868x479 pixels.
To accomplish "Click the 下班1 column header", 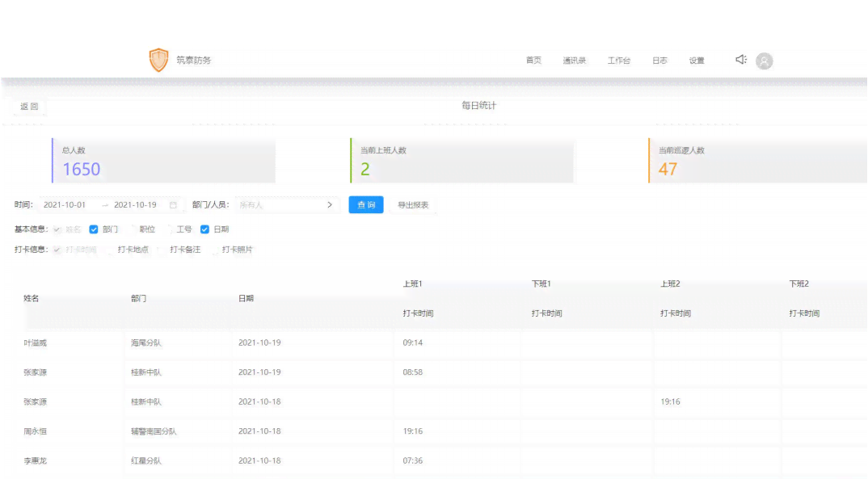I will click(541, 284).
